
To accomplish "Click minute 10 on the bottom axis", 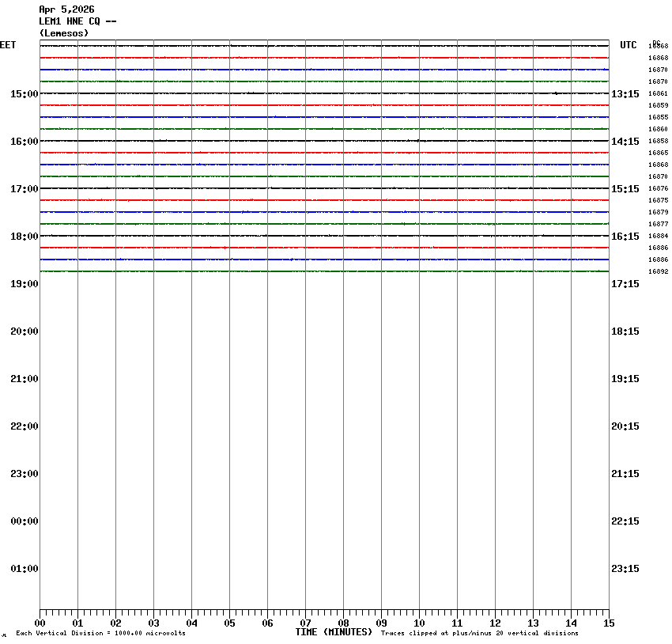I will coord(419,623).
